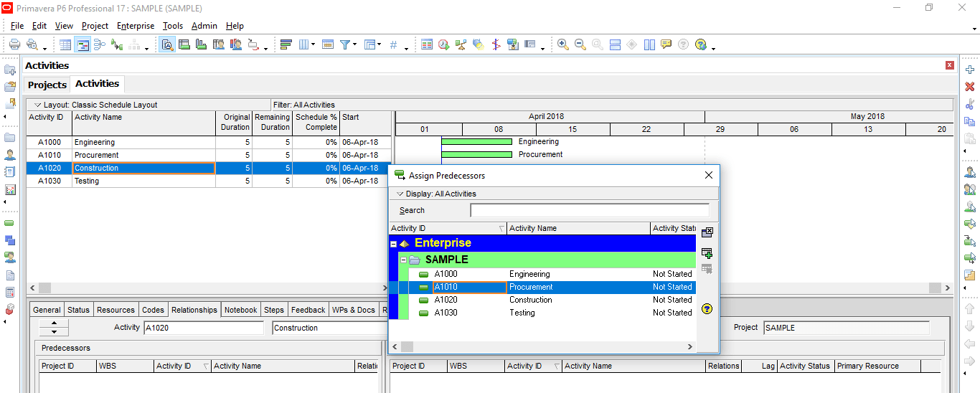This screenshot has height=393, width=980.
Task: Click the Original Duration column header
Action: [x=235, y=122]
